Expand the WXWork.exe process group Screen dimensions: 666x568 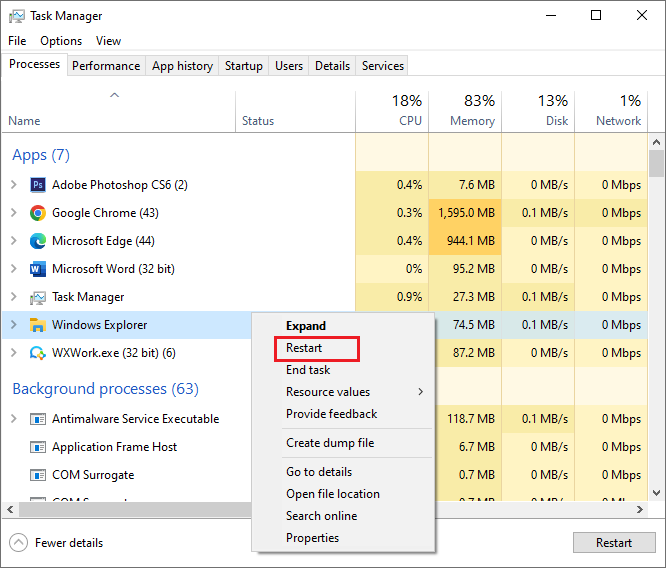(14, 353)
